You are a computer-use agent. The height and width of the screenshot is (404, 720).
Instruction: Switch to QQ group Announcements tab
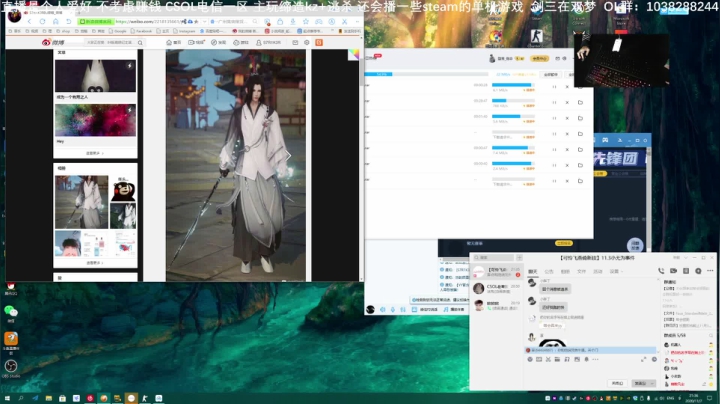tap(549, 271)
